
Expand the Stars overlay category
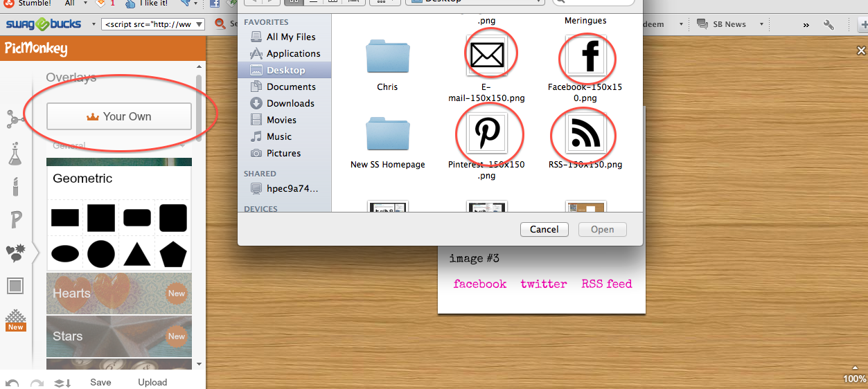click(119, 336)
